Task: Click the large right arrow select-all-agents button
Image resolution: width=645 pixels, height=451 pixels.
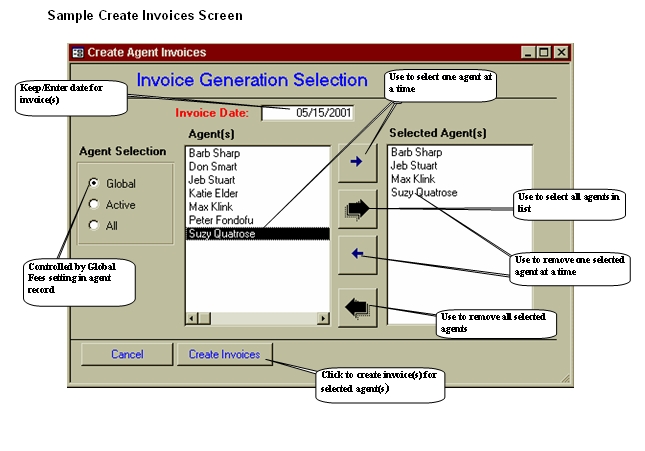Action: (x=357, y=209)
